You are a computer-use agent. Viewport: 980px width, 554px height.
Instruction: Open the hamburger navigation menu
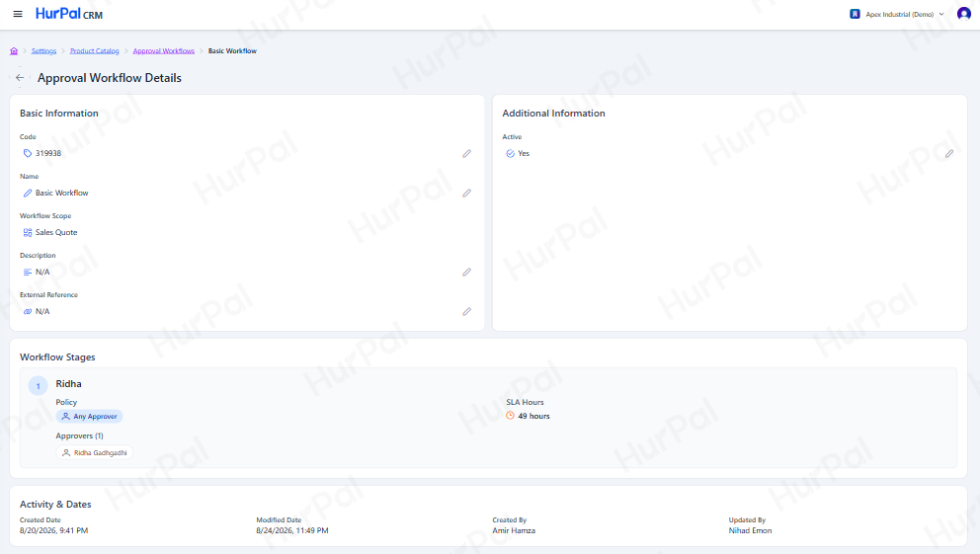tap(18, 14)
